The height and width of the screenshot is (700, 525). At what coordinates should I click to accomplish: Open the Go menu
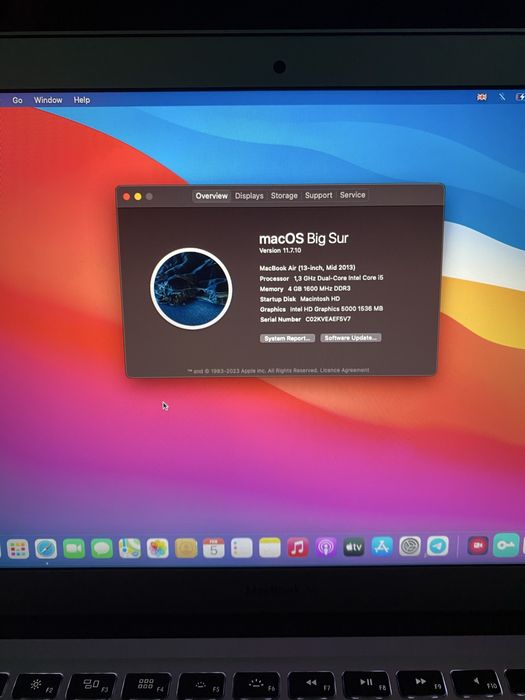point(17,100)
